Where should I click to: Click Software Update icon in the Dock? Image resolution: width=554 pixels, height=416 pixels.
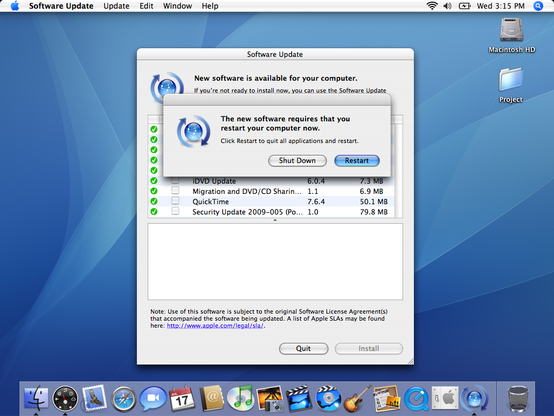click(x=474, y=399)
